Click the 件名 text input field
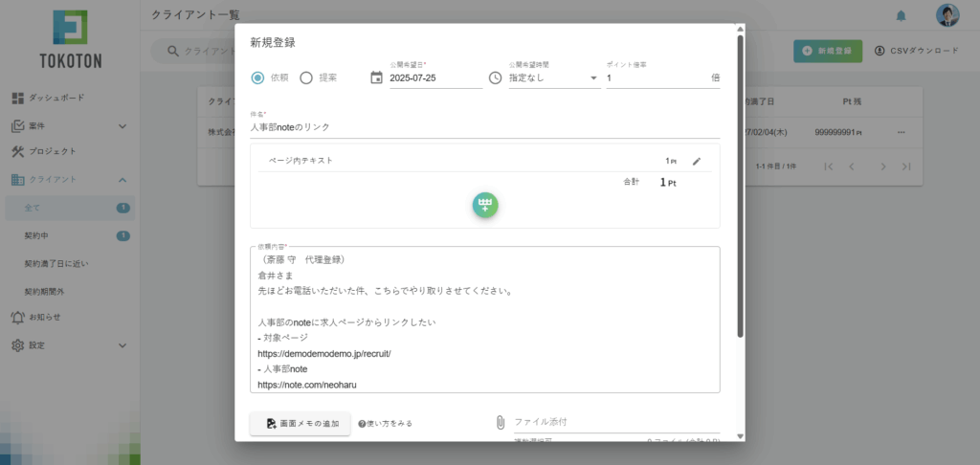 pos(484,126)
